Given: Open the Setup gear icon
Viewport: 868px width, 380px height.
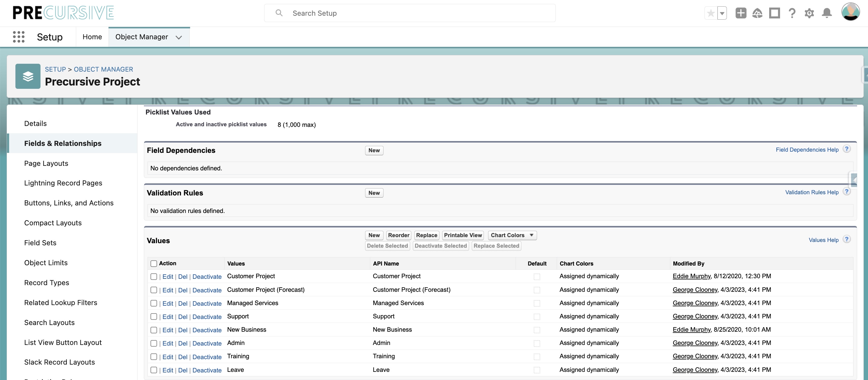Looking at the screenshot, I should coord(809,13).
